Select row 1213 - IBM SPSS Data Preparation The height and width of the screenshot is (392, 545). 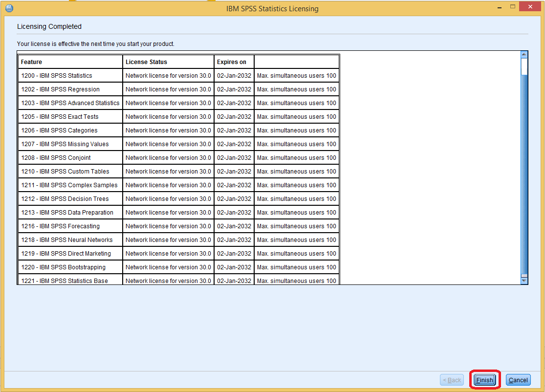click(x=179, y=212)
